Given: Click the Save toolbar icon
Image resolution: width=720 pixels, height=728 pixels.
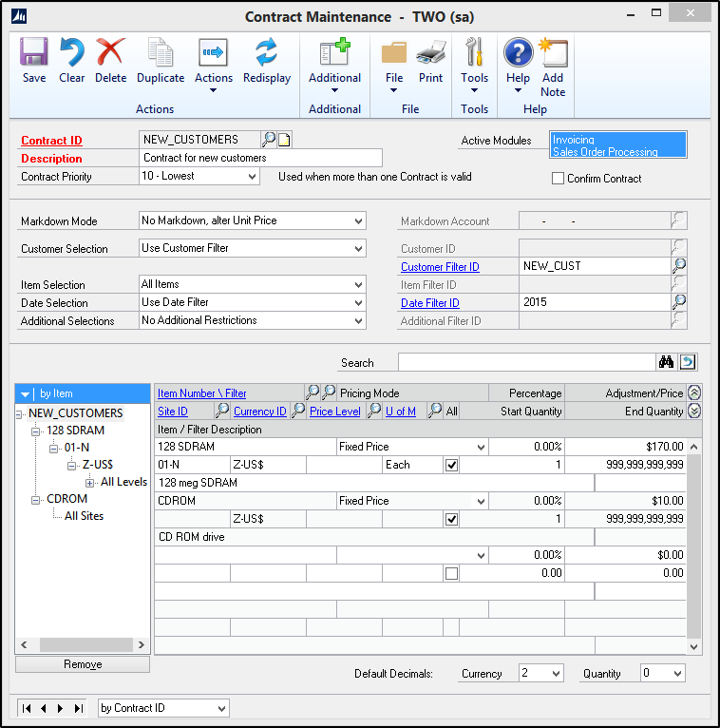Looking at the screenshot, I should [x=34, y=51].
